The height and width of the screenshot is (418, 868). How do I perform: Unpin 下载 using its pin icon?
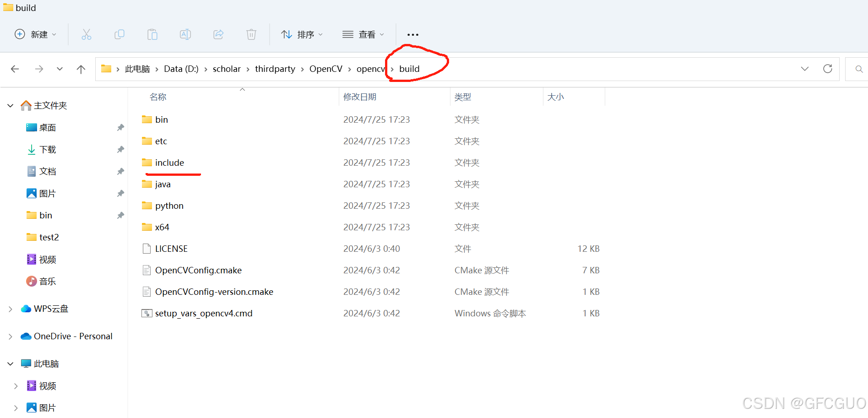click(x=120, y=150)
